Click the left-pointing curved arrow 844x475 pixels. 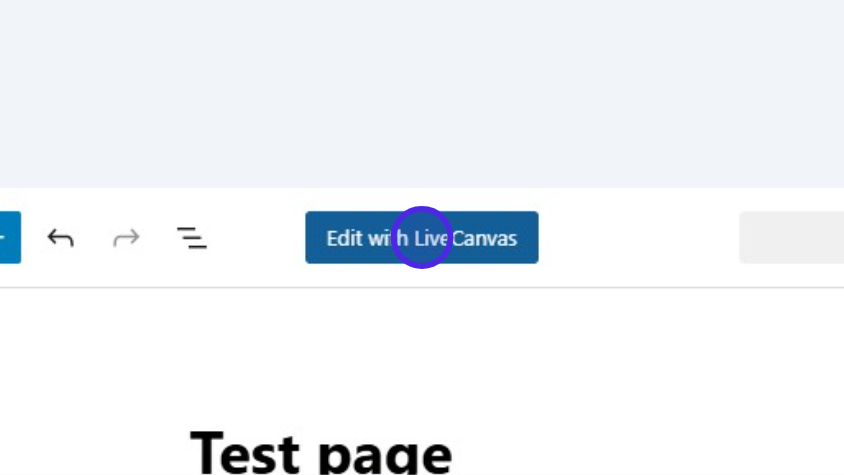click(x=60, y=238)
